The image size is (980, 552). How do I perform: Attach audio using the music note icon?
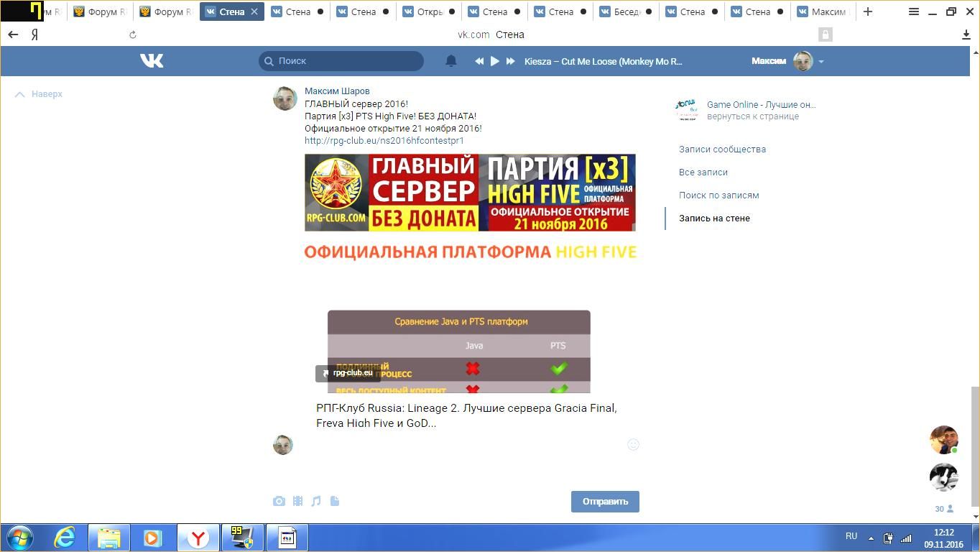pyautogui.click(x=316, y=501)
